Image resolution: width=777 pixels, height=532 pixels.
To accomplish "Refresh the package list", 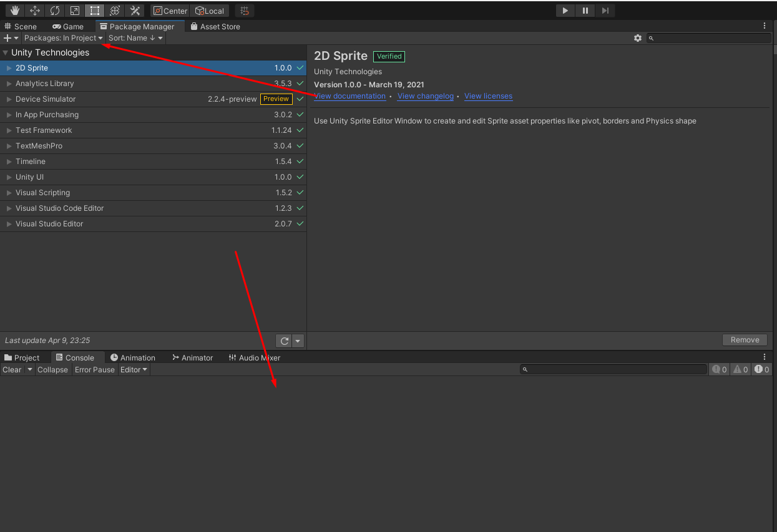I will 284,341.
